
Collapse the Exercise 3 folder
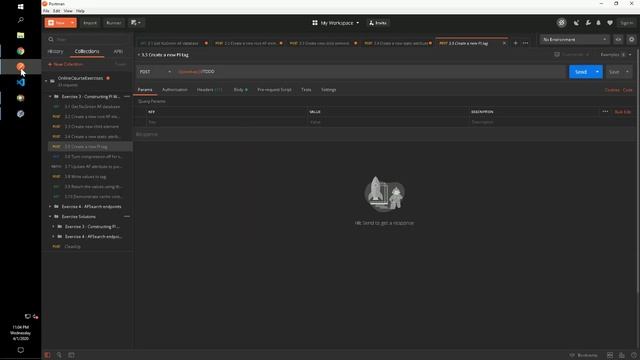click(50, 96)
